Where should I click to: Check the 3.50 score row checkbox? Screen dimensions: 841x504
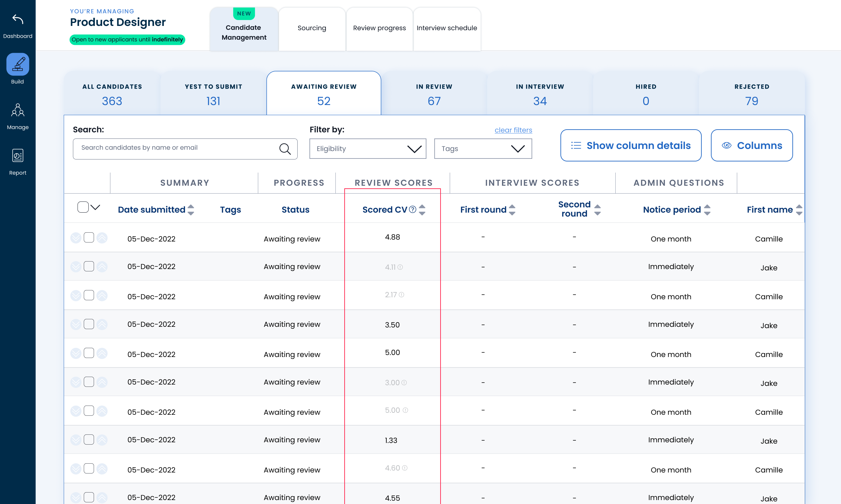(x=89, y=324)
